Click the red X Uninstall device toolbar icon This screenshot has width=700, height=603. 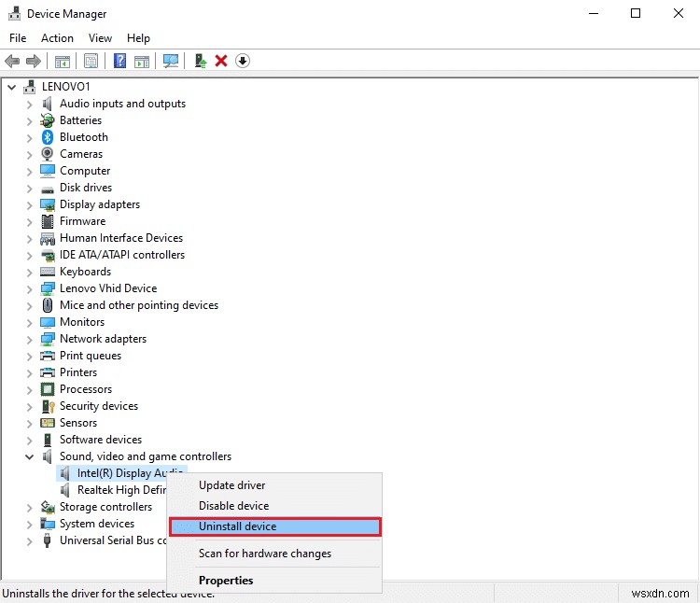(x=221, y=61)
